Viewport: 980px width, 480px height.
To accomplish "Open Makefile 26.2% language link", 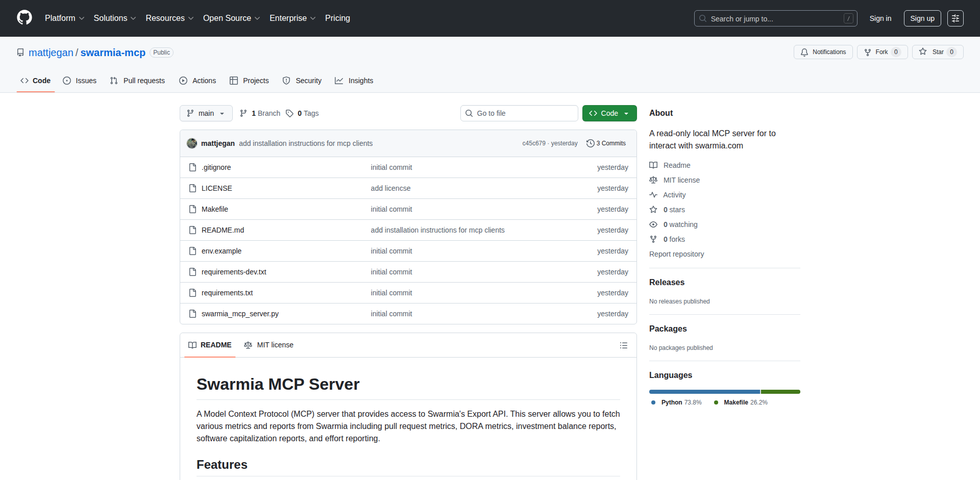I will [x=741, y=402].
